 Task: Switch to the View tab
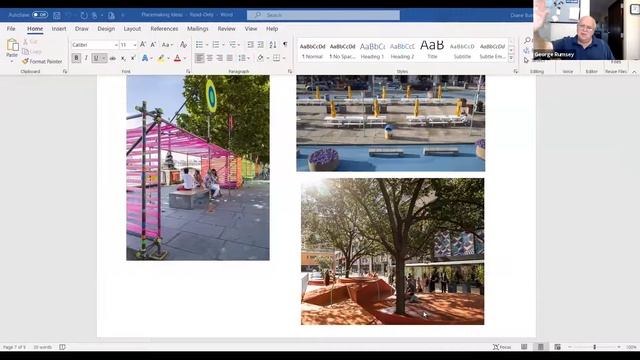(x=251, y=29)
